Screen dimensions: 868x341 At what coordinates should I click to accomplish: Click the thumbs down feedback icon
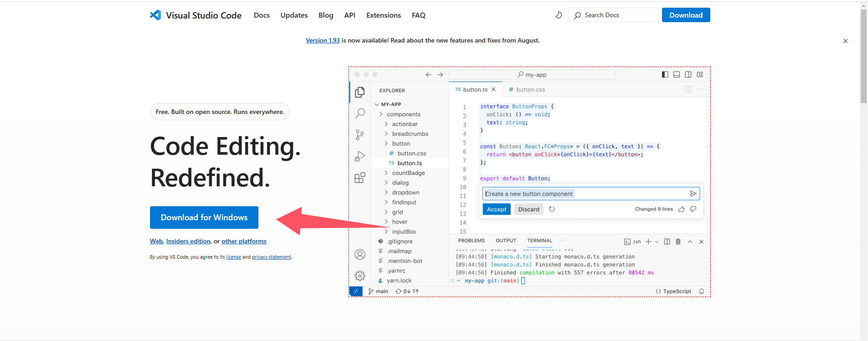(x=693, y=209)
